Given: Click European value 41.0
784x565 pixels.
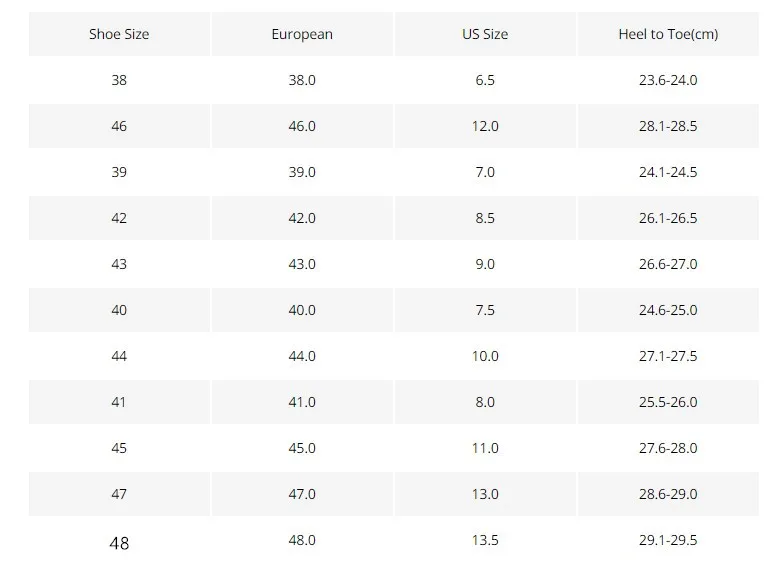Looking at the screenshot, I should coord(302,402).
